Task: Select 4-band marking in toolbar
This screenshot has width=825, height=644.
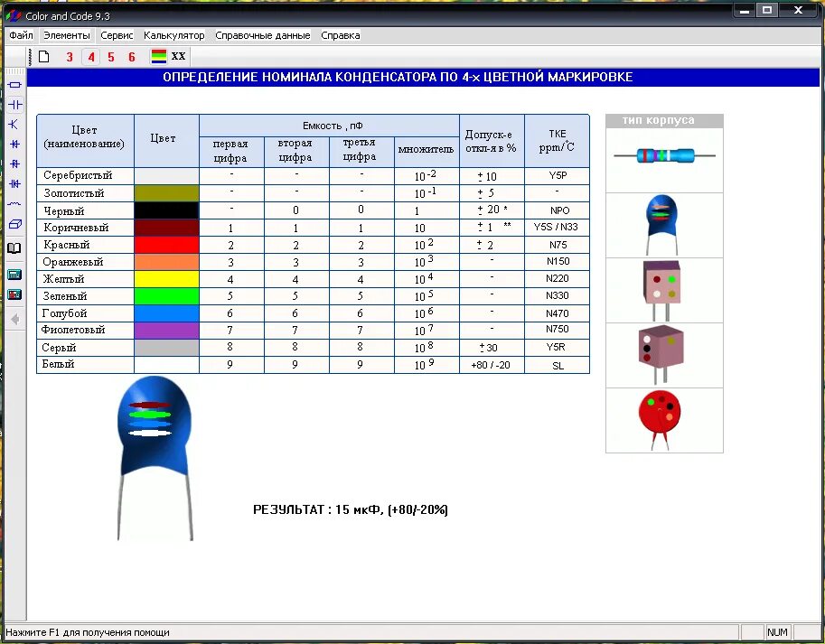Action: (91, 57)
